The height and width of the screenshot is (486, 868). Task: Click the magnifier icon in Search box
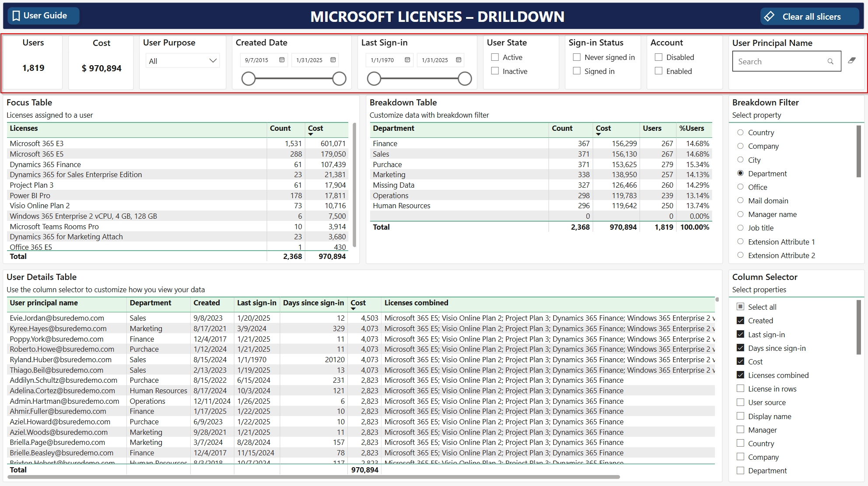point(830,62)
